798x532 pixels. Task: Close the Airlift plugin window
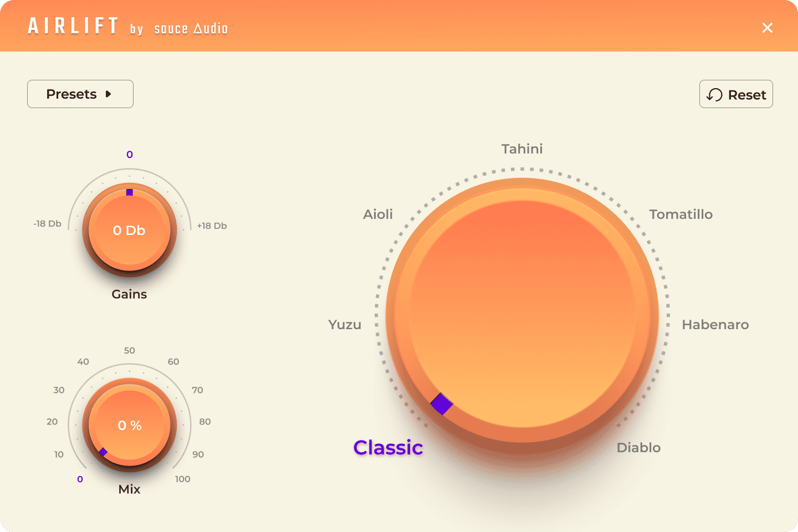tap(768, 28)
